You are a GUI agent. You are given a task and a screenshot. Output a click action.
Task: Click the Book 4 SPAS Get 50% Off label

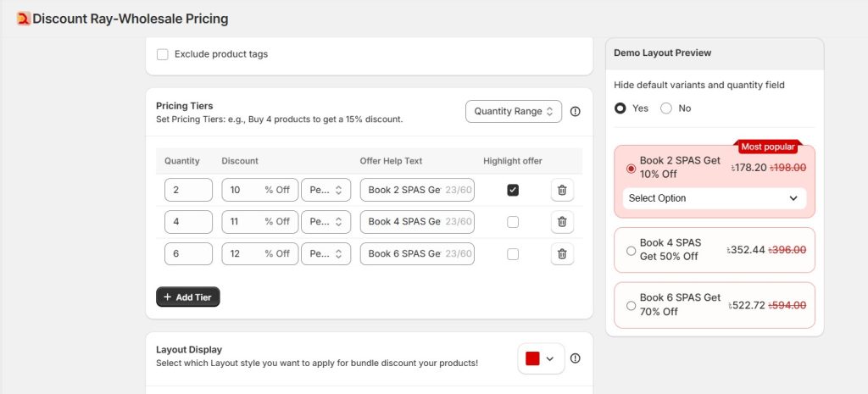(670, 250)
